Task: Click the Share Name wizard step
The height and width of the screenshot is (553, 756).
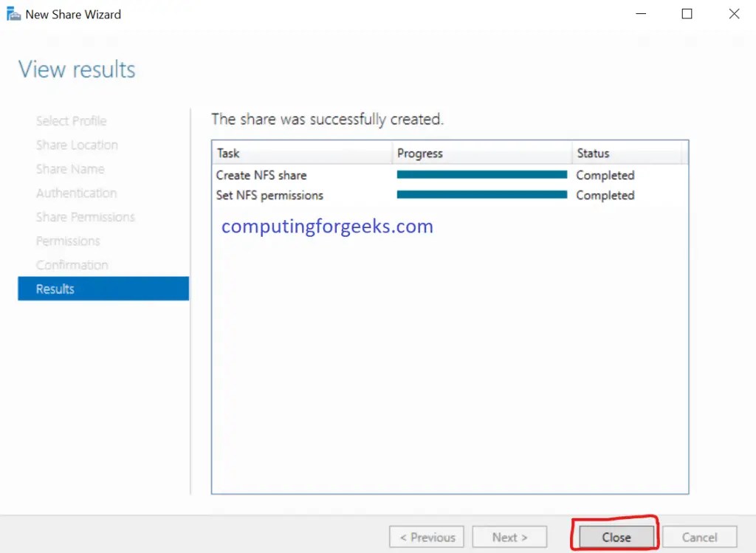Action: pyautogui.click(x=69, y=168)
